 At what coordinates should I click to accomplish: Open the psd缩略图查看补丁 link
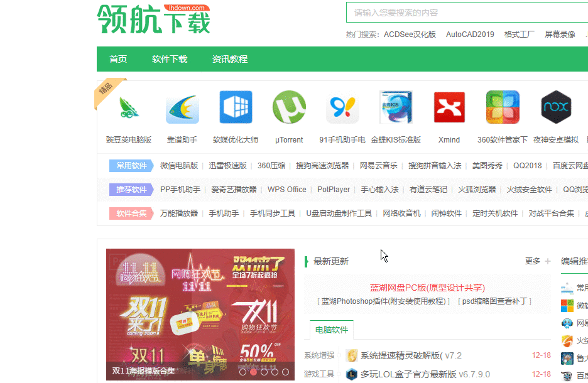[x=494, y=301]
